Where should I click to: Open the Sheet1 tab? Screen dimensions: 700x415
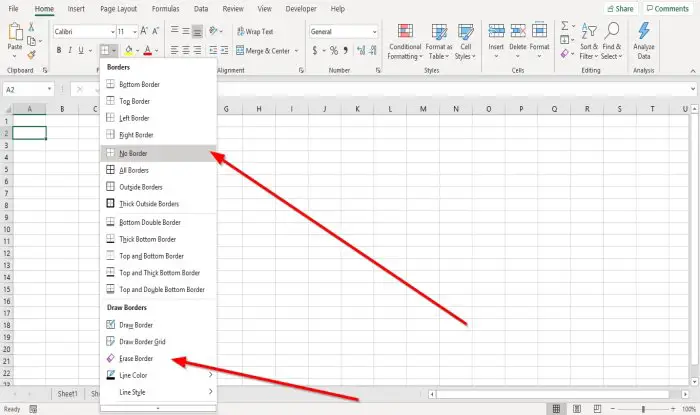(67, 394)
